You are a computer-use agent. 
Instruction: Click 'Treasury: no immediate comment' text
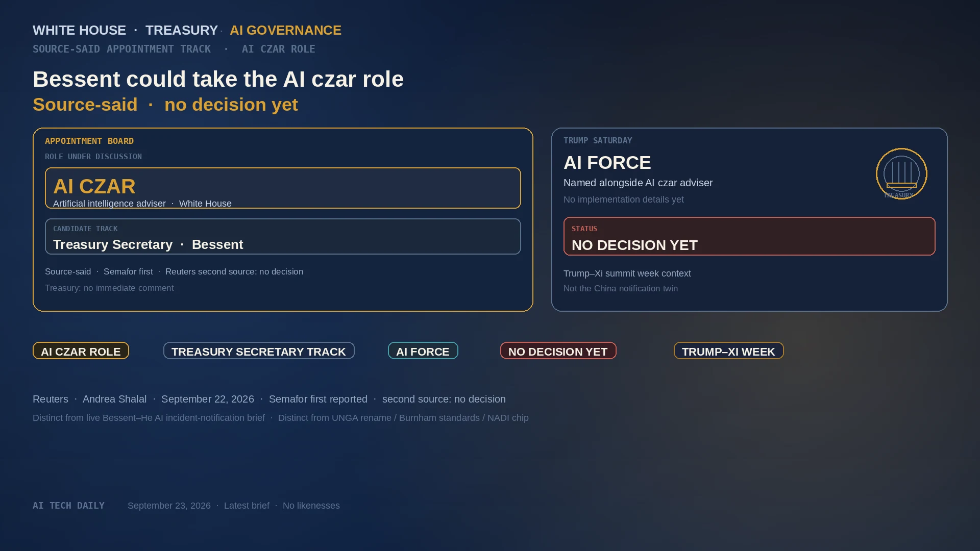click(109, 288)
